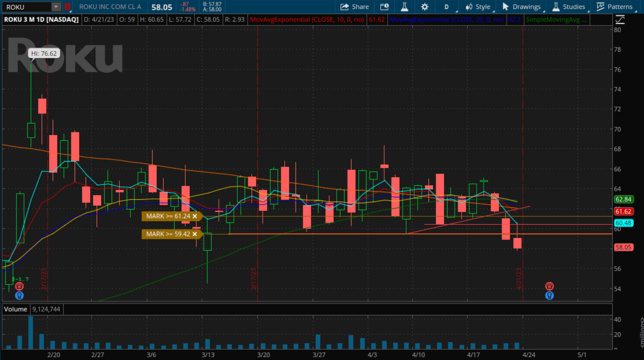Click the $-1.7 earnings label

[20, 279]
